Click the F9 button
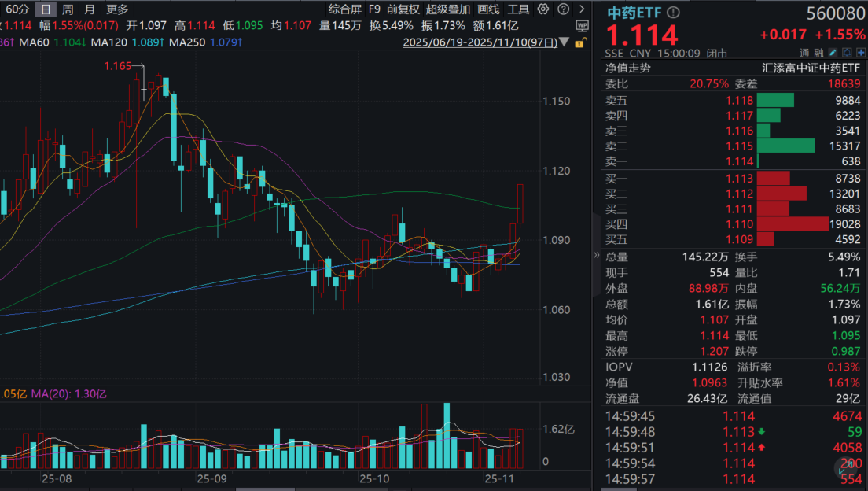Viewport: 868px width, 491px height. 375,9
